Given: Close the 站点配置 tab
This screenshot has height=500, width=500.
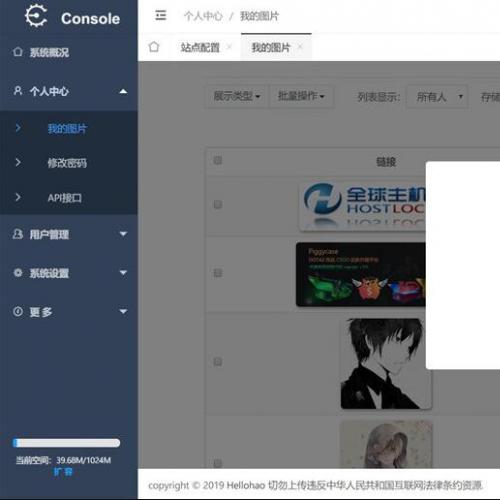Looking at the screenshot, I should 229,47.
